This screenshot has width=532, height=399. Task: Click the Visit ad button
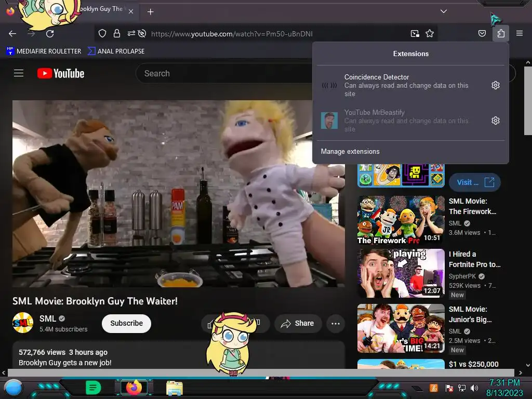click(x=474, y=182)
